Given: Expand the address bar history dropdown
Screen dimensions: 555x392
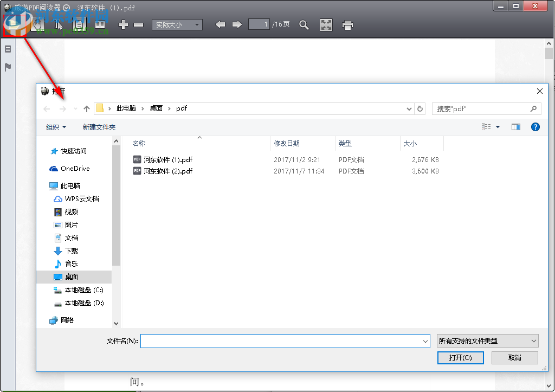Looking at the screenshot, I should coord(409,109).
